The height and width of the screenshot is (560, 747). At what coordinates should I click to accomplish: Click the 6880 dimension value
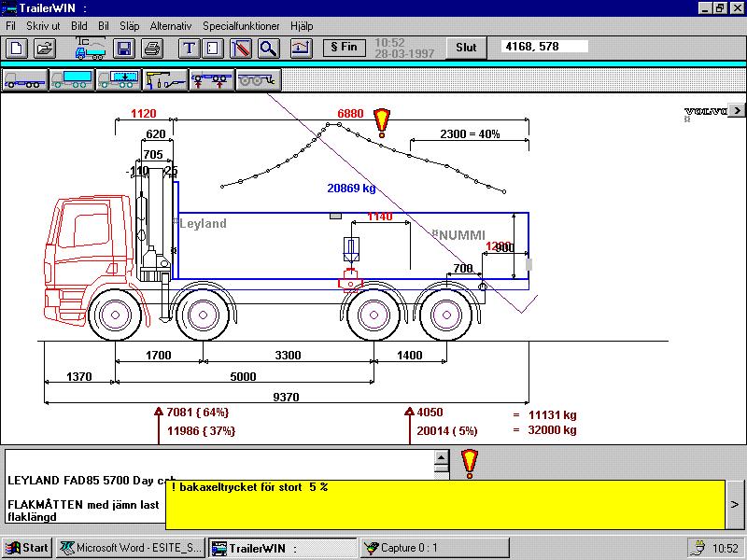coord(350,113)
